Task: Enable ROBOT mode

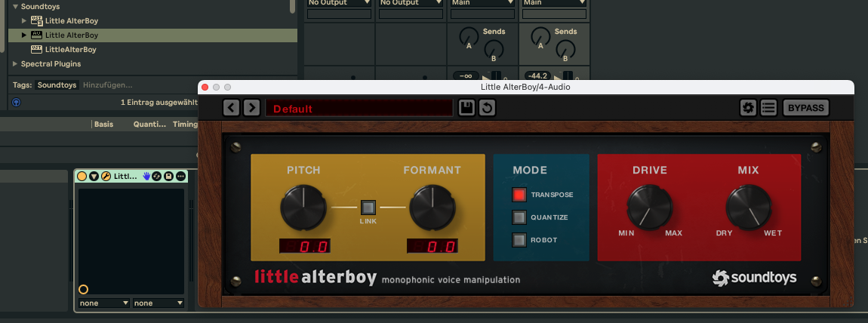Action: point(519,240)
